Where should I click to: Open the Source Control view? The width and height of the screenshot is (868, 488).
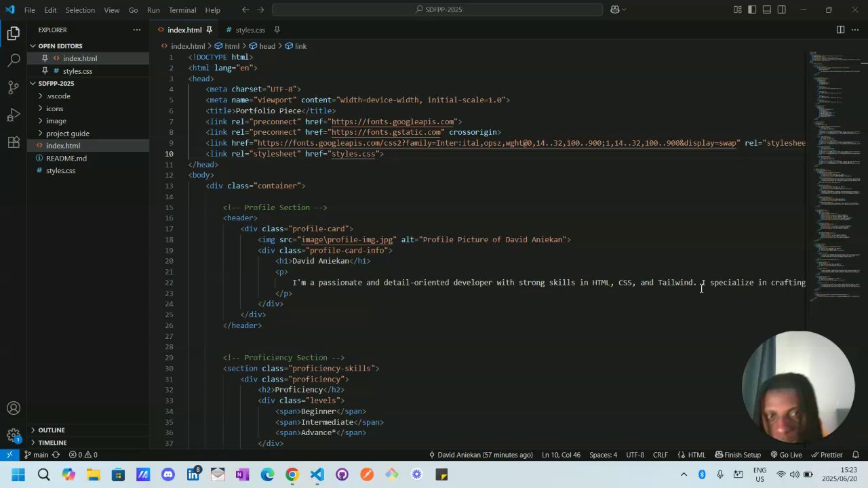(14, 87)
